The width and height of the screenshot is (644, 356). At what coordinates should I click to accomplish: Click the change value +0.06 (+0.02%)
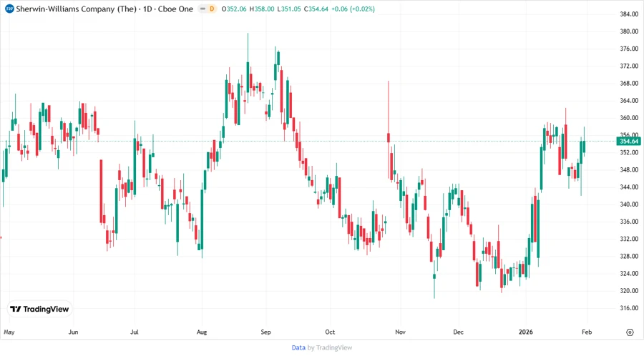(x=353, y=9)
